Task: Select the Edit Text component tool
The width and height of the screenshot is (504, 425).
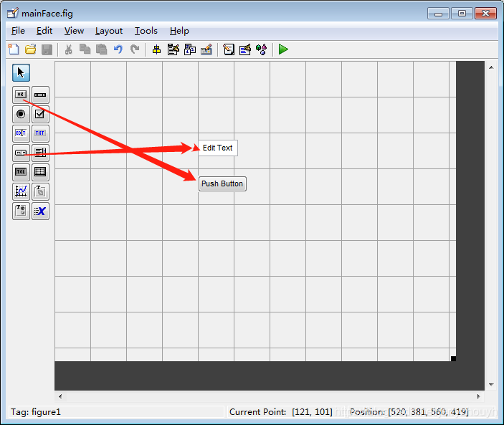Action: 21,133
